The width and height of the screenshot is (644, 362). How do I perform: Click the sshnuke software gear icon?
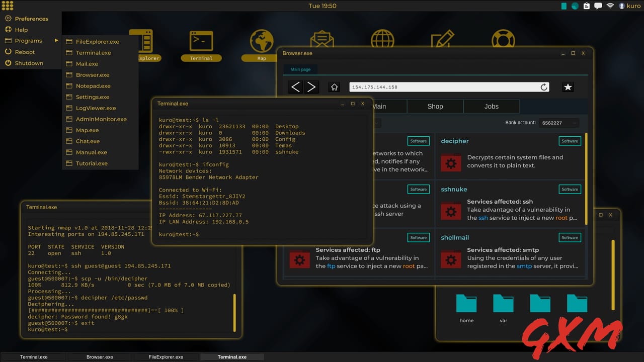tap(451, 211)
